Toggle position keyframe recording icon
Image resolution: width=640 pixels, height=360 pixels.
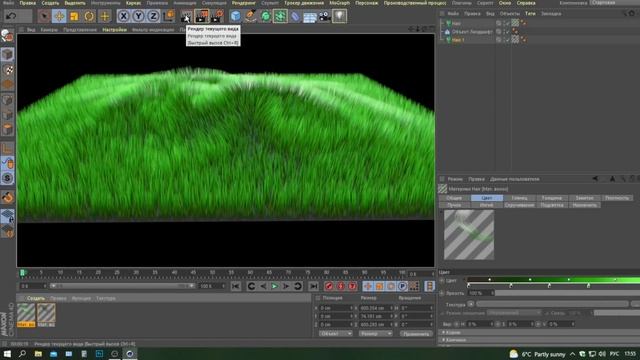point(368,286)
